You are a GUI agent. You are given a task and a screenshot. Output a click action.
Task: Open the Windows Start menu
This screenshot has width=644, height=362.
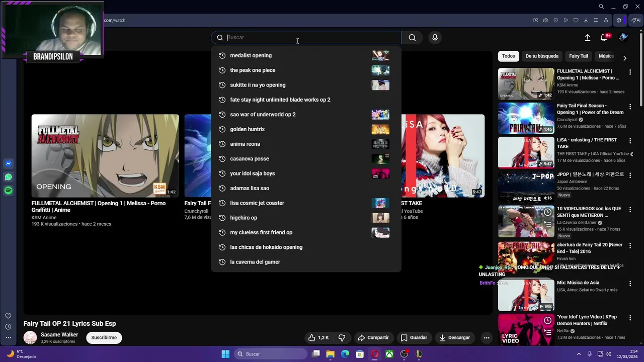pyautogui.click(x=225, y=354)
